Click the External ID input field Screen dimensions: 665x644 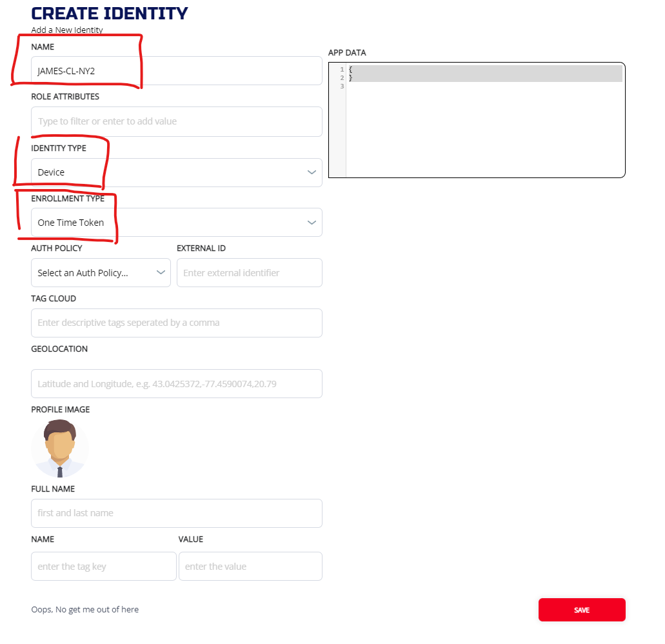[249, 273]
